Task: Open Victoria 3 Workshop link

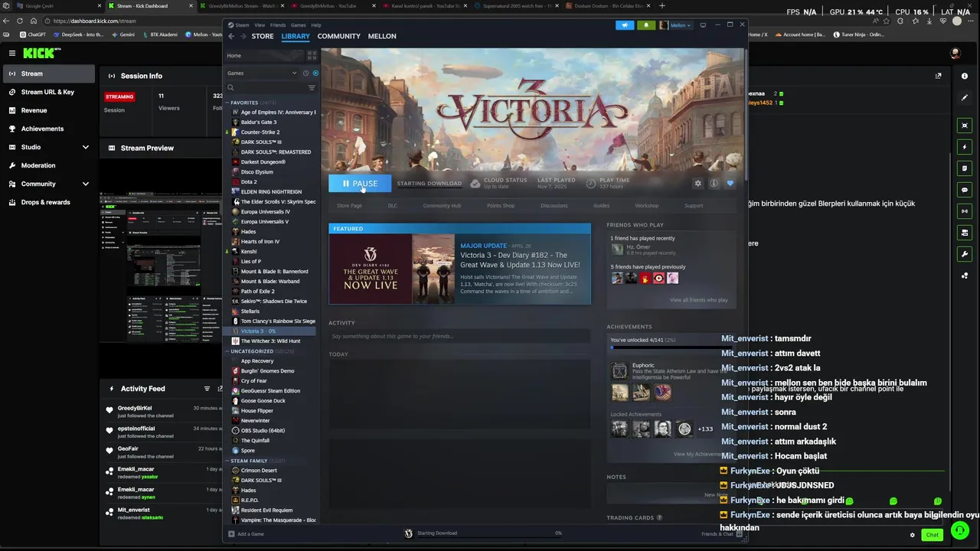Action: click(x=646, y=206)
